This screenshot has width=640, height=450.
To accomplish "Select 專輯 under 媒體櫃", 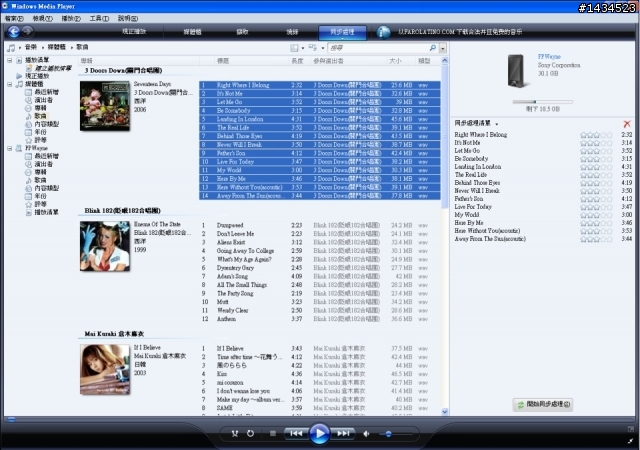I will click(40, 108).
